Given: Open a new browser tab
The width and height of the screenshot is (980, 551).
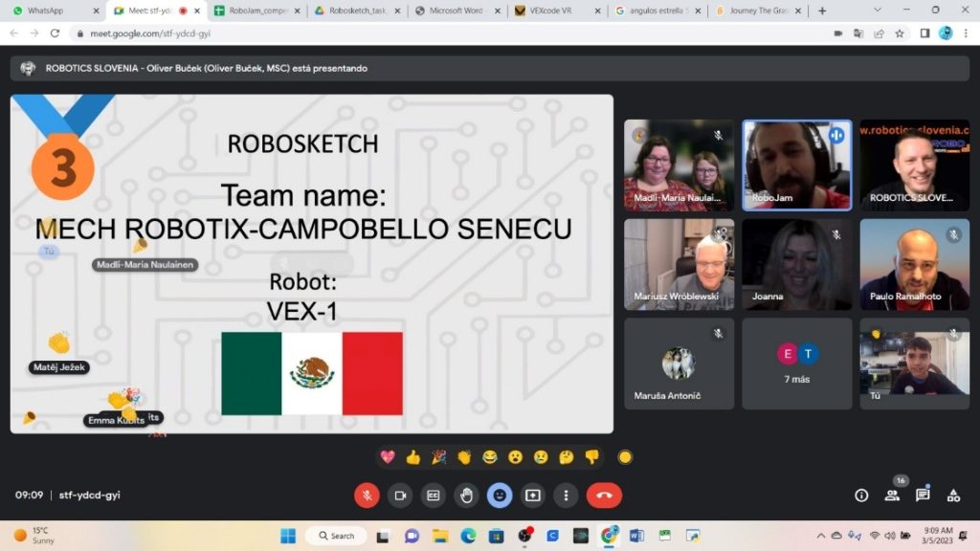Looking at the screenshot, I should coord(822,11).
